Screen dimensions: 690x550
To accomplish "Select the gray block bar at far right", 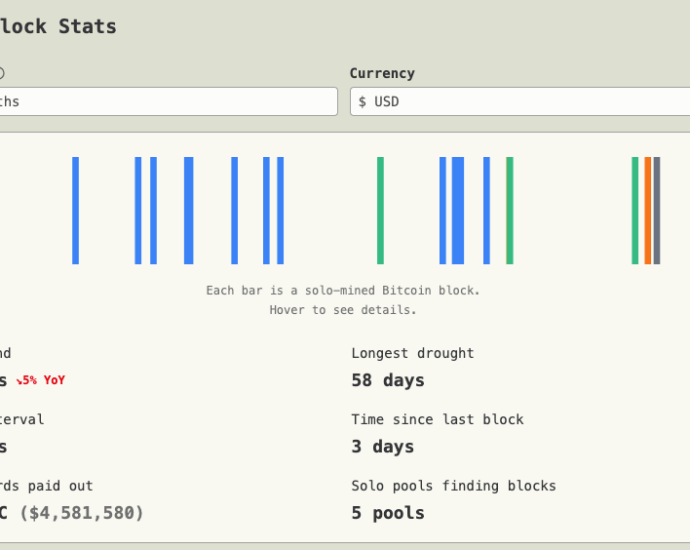I will [657, 210].
